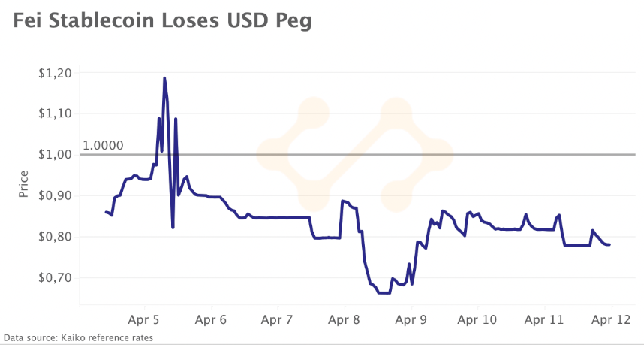Click the 'Price' y-axis title
The width and height of the screenshot is (644, 345).
pos(23,184)
